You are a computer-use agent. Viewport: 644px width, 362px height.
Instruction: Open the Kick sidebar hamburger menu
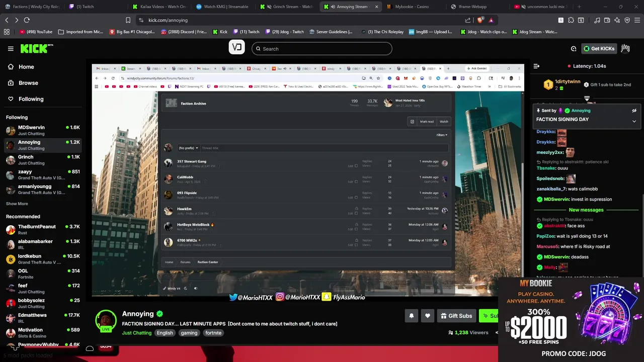click(11, 49)
